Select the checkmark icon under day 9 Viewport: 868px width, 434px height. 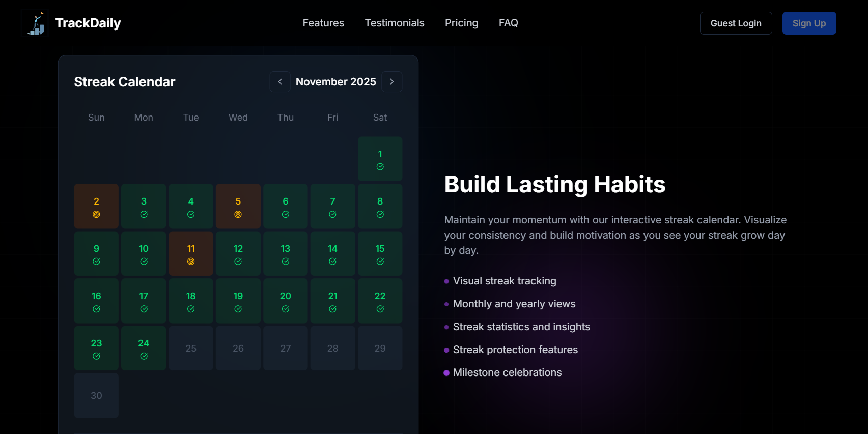(96, 261)
